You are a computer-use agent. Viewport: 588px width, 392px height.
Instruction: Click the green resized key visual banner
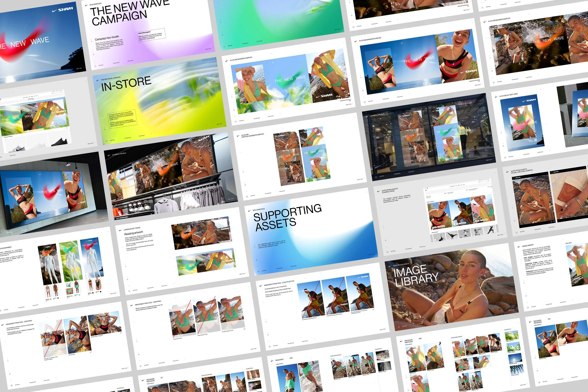click(x=206, y=262)
